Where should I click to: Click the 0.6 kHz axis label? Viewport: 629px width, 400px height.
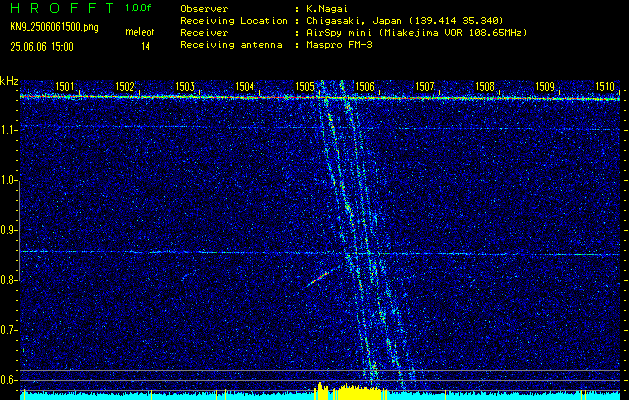point(9,380)
